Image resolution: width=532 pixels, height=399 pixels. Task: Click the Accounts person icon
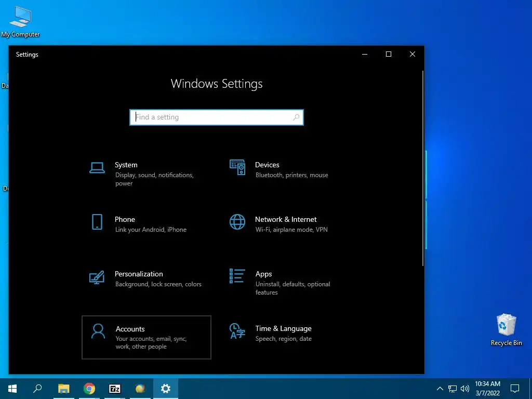98,331
